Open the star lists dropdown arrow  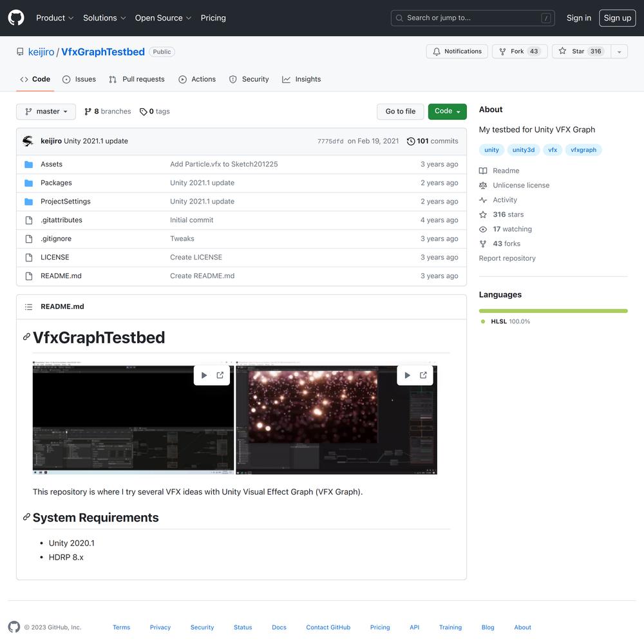pyautogui.click(x=620, y=52)
